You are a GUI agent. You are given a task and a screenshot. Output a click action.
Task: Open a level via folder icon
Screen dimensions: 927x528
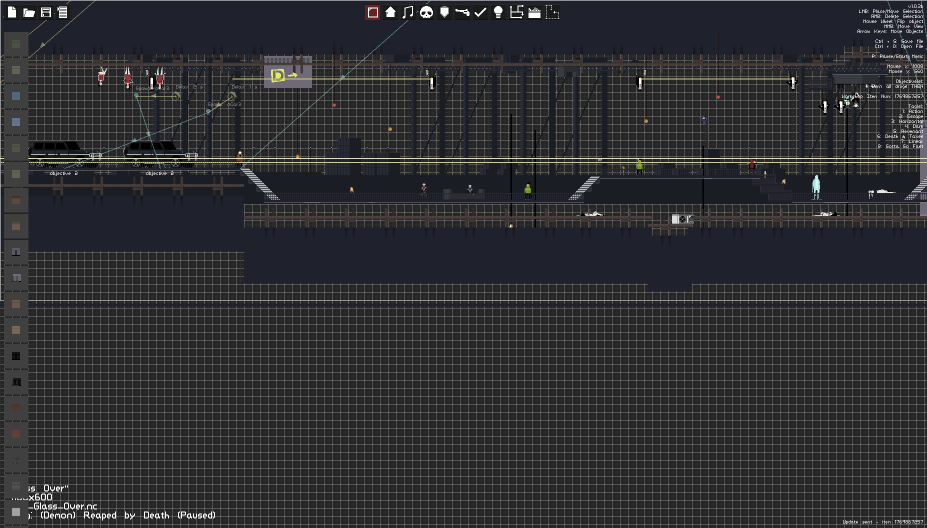coord(29,12)
